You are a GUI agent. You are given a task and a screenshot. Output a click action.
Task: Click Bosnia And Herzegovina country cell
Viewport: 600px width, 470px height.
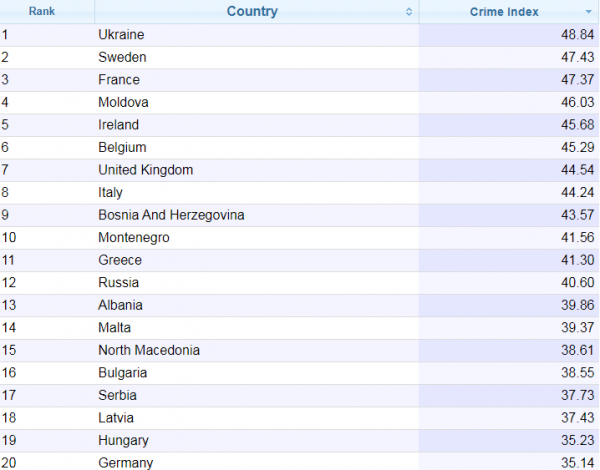[x=257, y=215]
